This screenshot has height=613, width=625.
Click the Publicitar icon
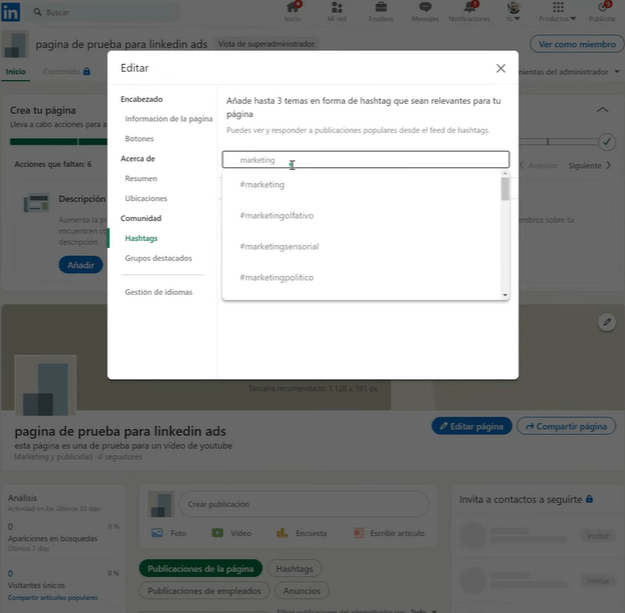coord(602,12)
